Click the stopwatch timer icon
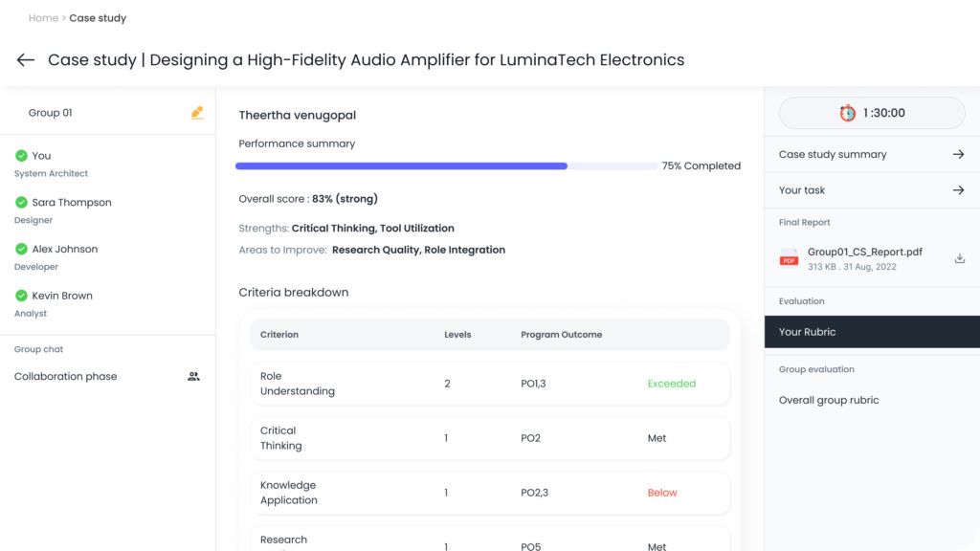Image resolution: width=980 pixels, height=551 pixels. point(848,113)
